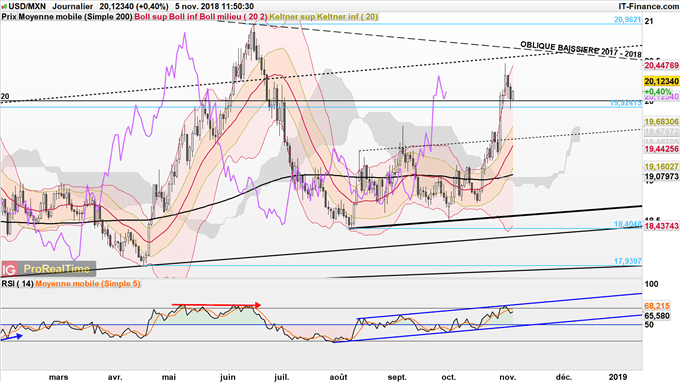The image size is (680, 382).
Task: Click the 65,580 RSI value label
Action: click(657, 316)
